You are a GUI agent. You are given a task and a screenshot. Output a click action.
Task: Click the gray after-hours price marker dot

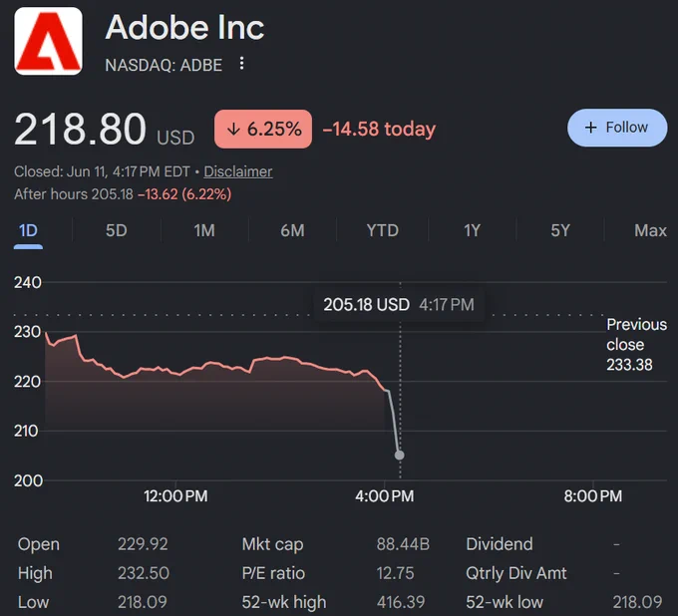point(400,456)
